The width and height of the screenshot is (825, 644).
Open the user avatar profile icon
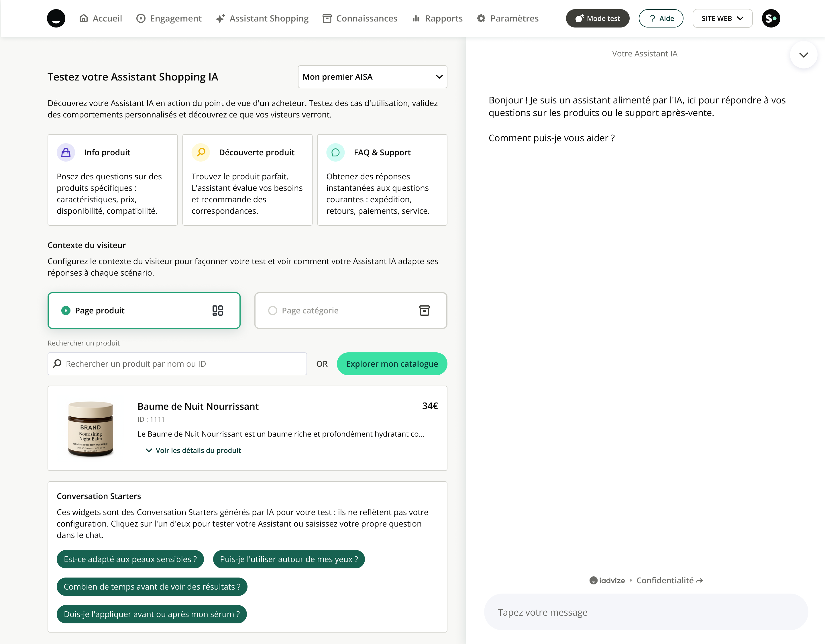coord(771,18)
